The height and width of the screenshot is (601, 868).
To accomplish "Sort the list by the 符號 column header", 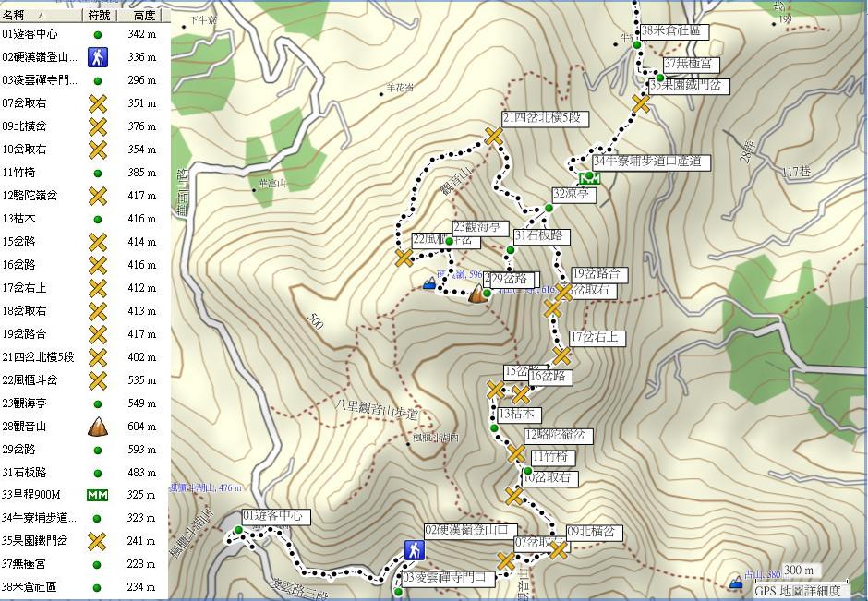I will point(101,16).
